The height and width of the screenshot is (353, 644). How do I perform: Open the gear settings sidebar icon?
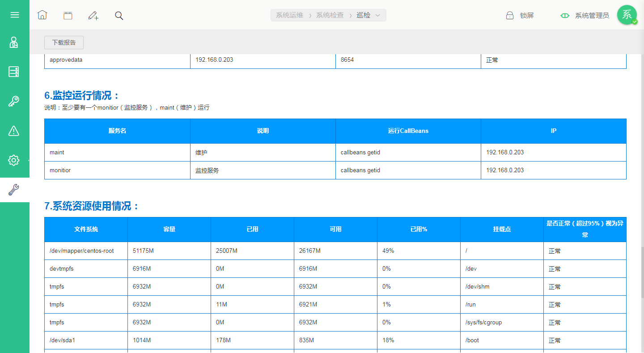coord(14,160)
